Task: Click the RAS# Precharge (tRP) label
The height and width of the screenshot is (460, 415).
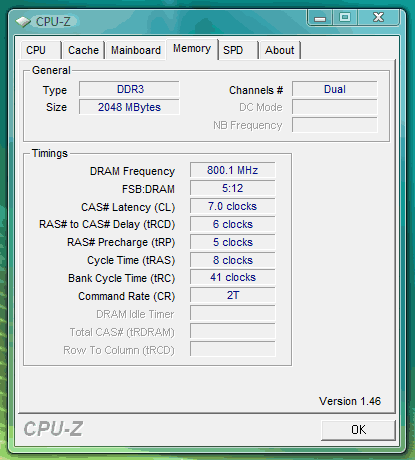Action: click(121, 243)
